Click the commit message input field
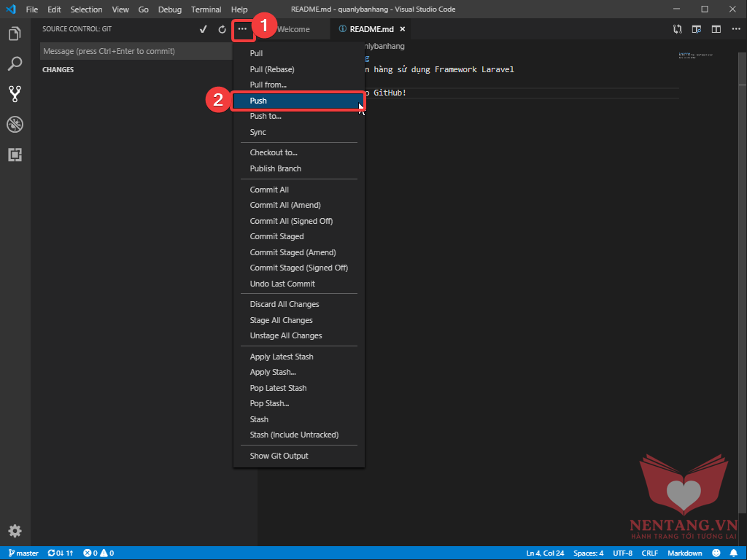Screen dimensions: 747x560 135,51
